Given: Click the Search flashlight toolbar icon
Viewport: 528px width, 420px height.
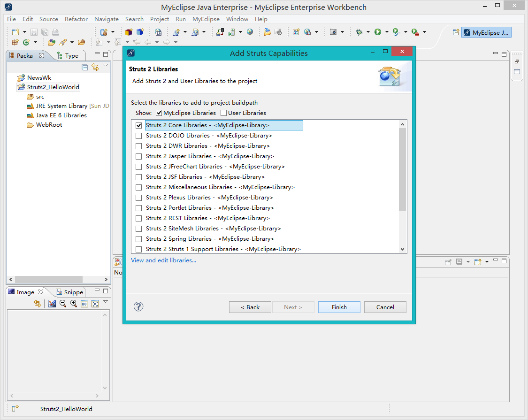Looking at the screenshot, I should tap(63, 42).
